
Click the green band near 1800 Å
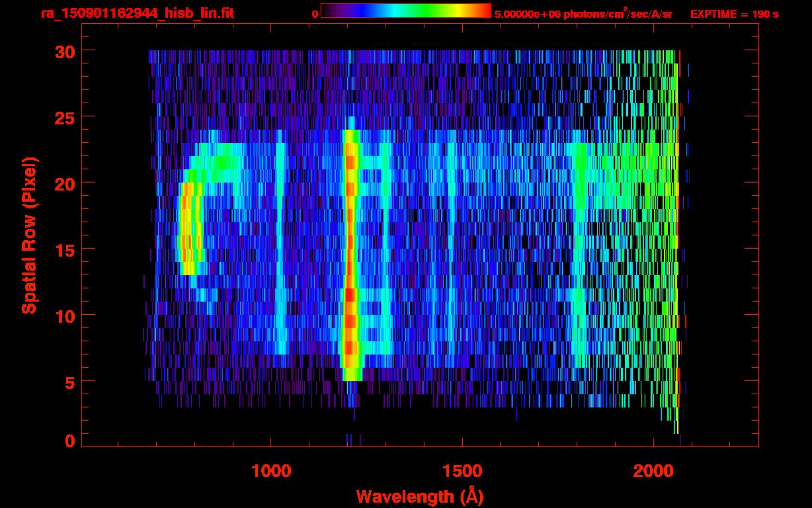(x=581, y=255)
